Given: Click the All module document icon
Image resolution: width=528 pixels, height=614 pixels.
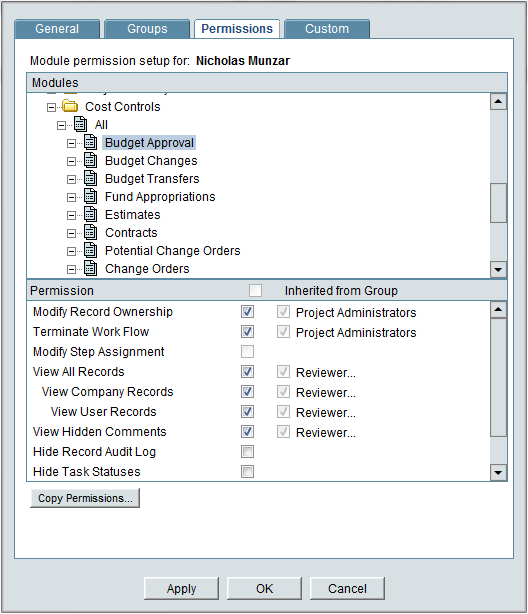Looking at the screenshot, I should click(80, 124).
